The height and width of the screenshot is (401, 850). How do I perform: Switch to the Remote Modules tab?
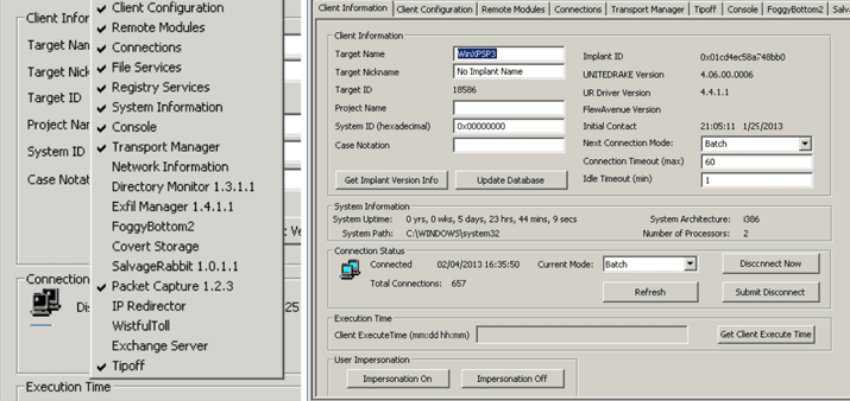(513, 9)
